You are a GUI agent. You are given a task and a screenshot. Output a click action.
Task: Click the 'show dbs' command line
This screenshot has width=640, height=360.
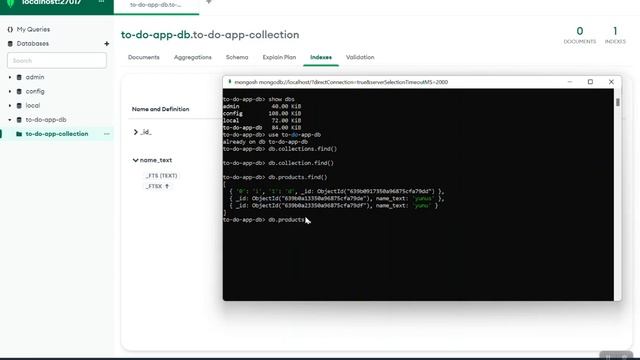pos(258,99)
